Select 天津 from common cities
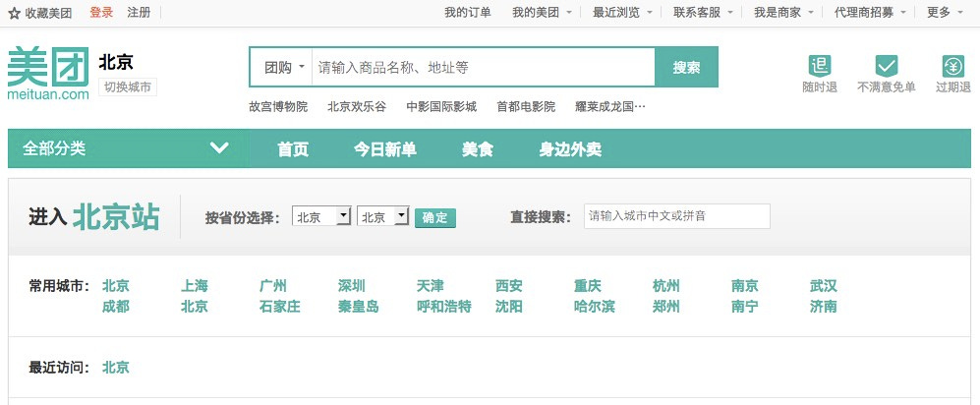980x405 pixels. 430,286
